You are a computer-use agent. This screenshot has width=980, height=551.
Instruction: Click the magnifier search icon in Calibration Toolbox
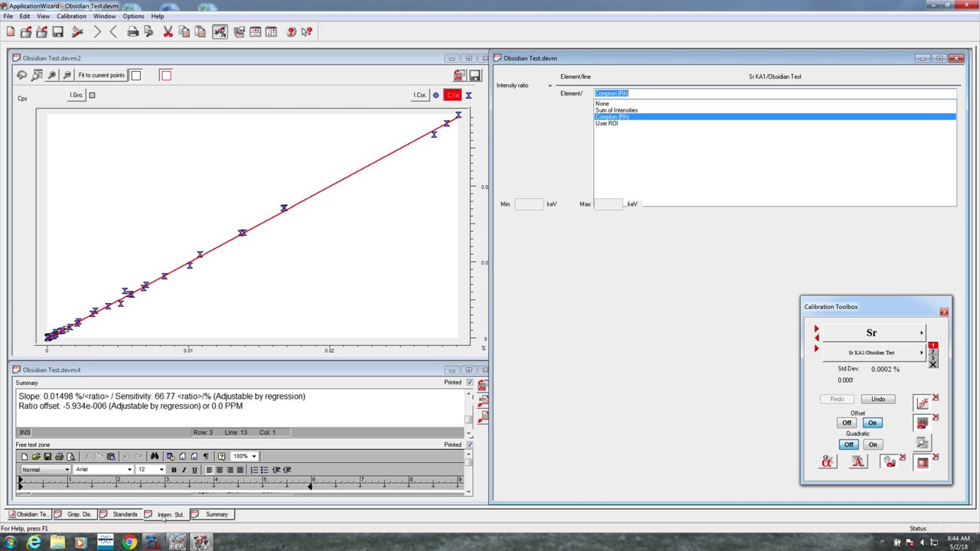[x=923, y=442]
